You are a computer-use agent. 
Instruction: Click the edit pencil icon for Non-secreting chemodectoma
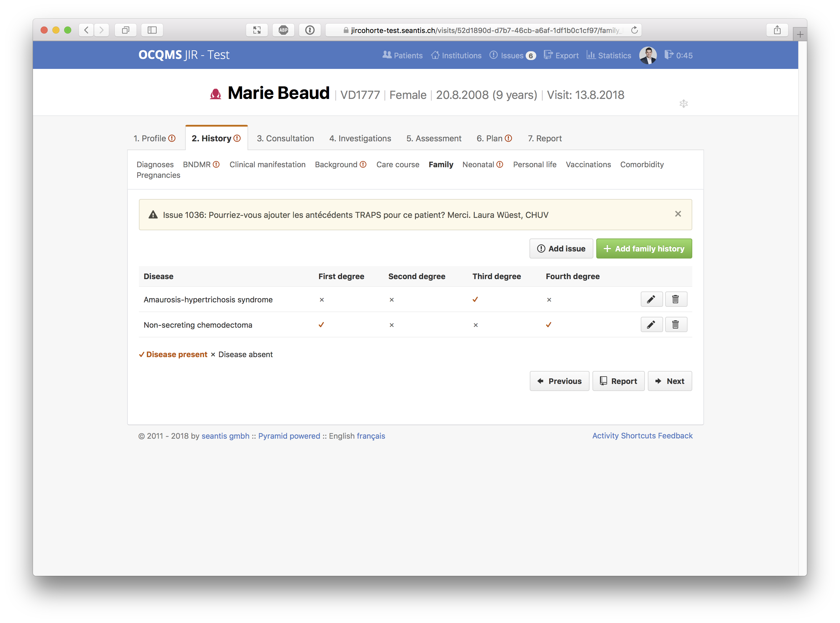[651, 324]
